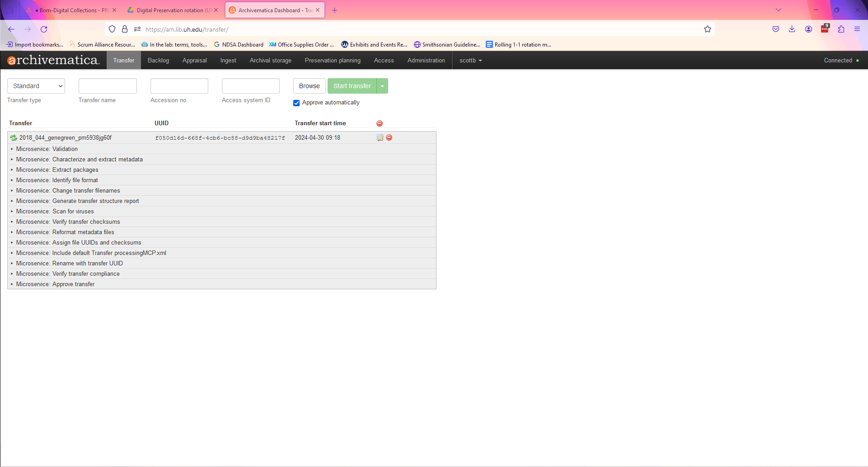Viewport: 868px width, 467px height.
Task: Bookmark this page with the star
Action: [x=708, y=29]
